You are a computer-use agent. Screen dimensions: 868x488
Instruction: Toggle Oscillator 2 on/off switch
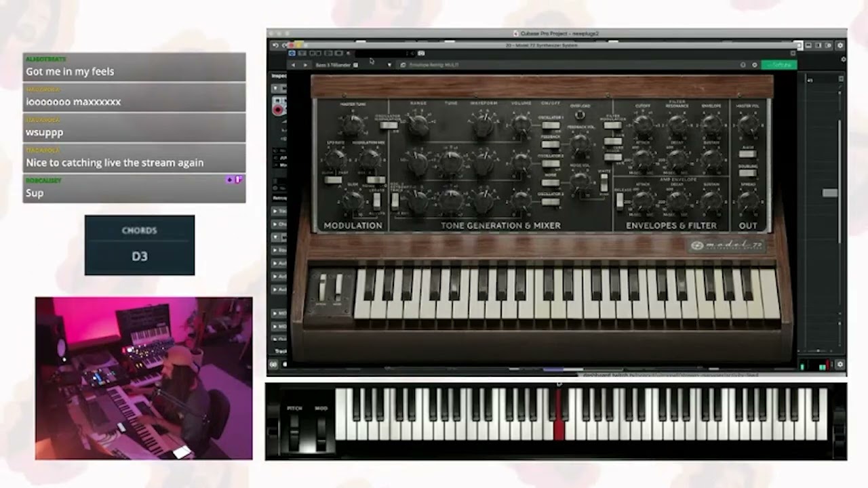click(551, 163)
